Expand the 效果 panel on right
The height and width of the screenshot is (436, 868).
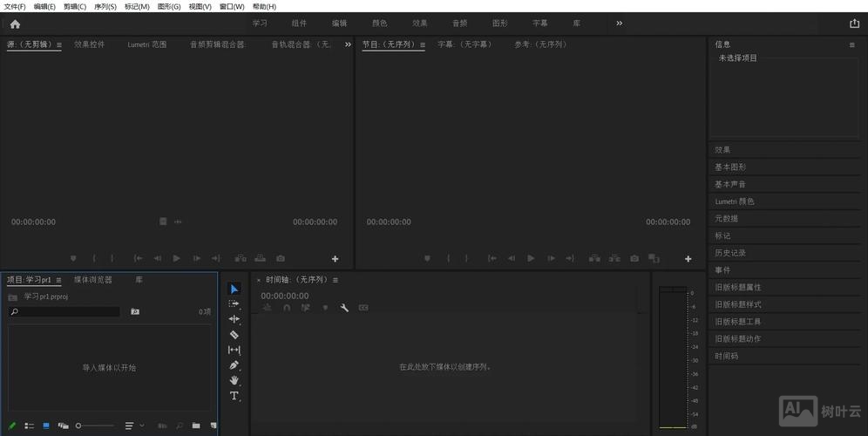tap(723, 150)
